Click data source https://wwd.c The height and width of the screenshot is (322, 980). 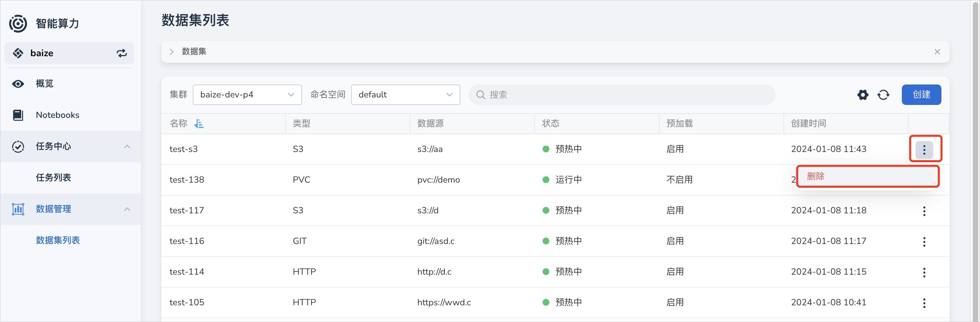click(444, 303)
